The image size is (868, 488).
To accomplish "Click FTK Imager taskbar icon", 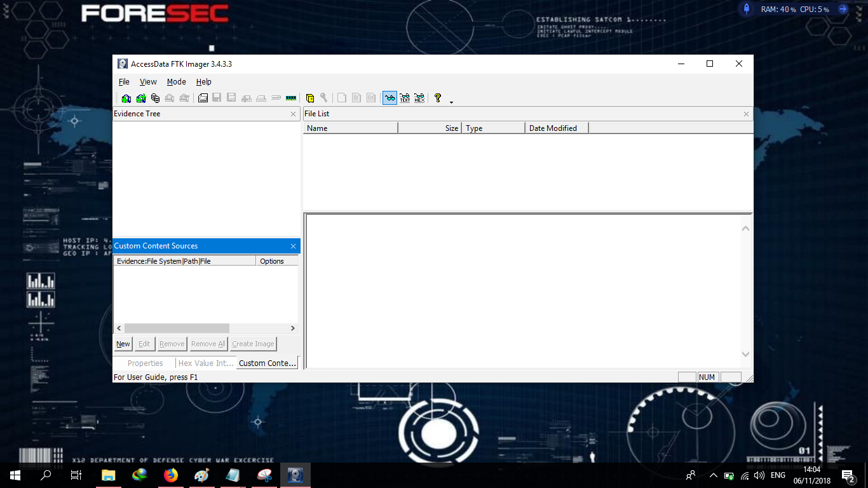I will (295, 475).
